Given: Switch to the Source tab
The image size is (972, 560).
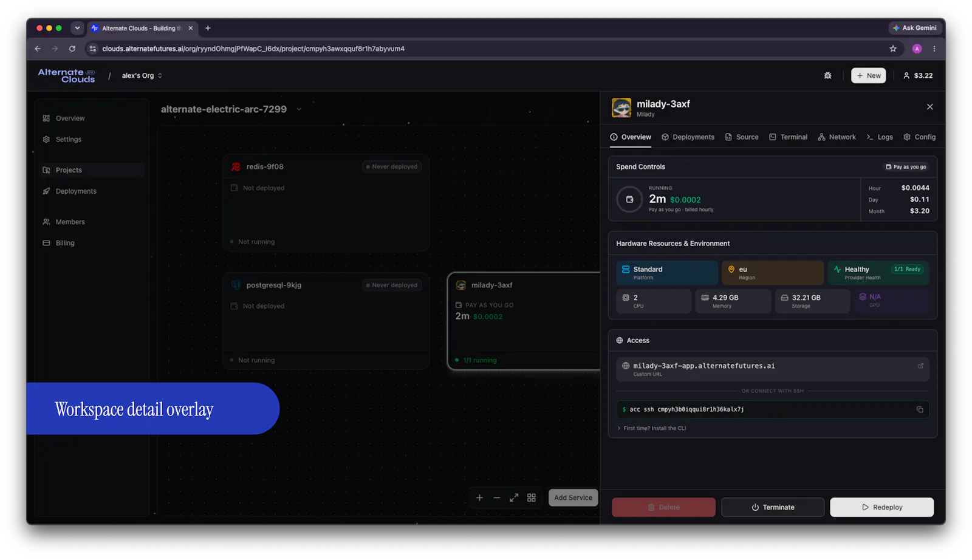Looking at the screenshot, I should (x=742, y=137).
